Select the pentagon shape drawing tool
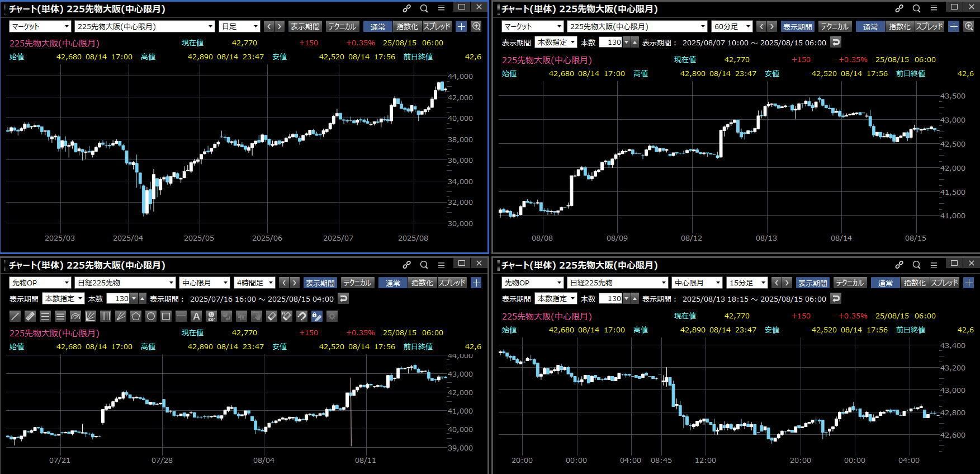The image size is (980, 474). [136, 316]
